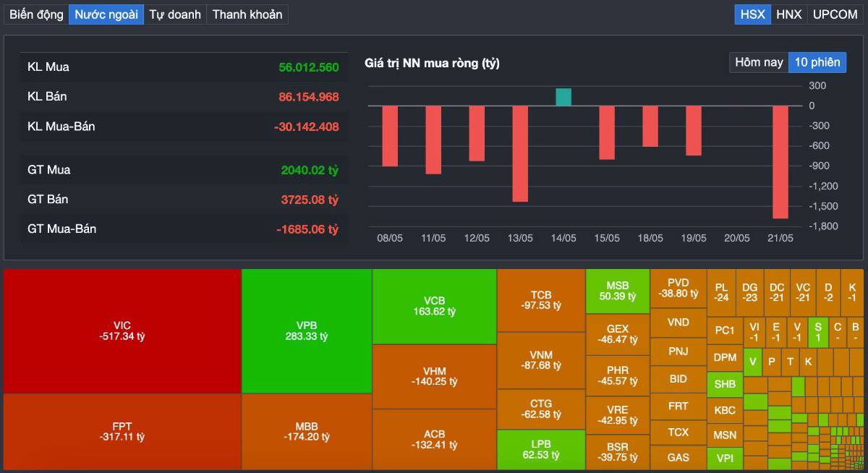This screenshot has height=473, width=868.
Task: Select the green LPB 62.53 tỷ tile
Action: 541,450
